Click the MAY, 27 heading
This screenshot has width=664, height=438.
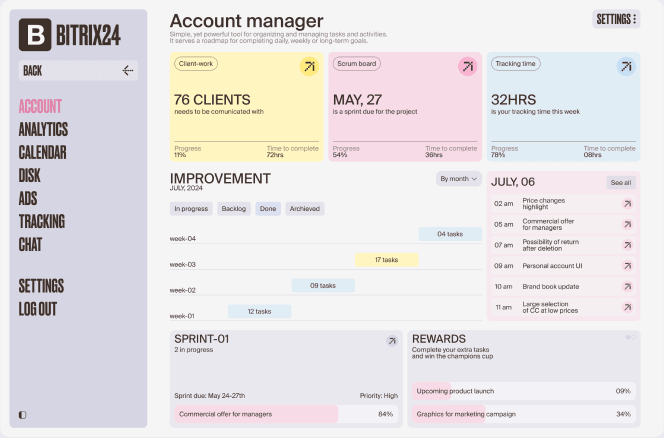[x=357, y=100]
